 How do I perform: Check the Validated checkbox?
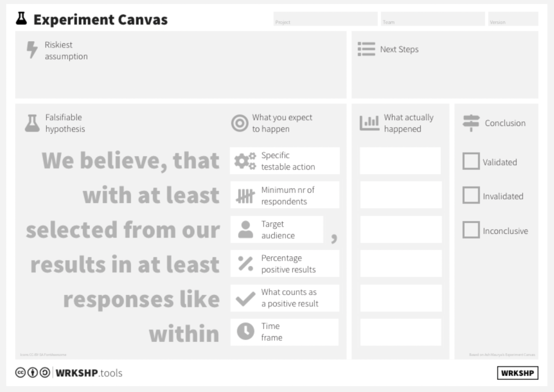(471, 161)
